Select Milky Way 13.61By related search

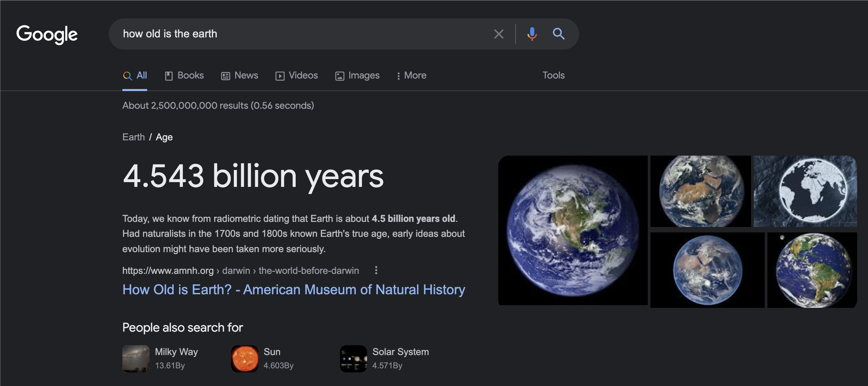point(160,359)
